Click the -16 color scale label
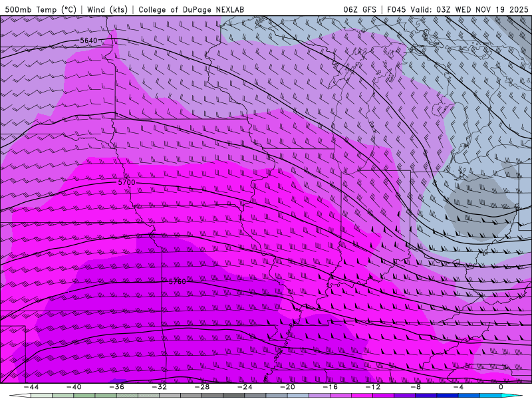Screen dimensions: 532x399 (330, 387)
